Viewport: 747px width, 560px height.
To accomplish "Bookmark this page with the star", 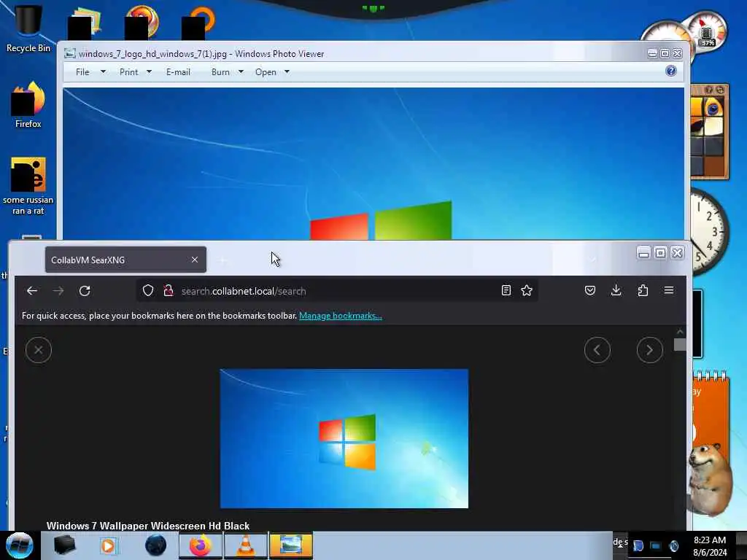I will [x=527, y=290].
